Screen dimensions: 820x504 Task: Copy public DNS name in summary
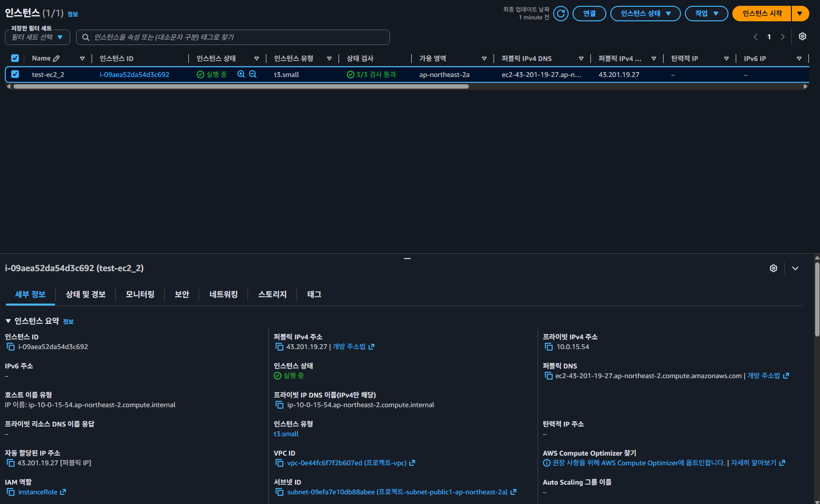549,376
